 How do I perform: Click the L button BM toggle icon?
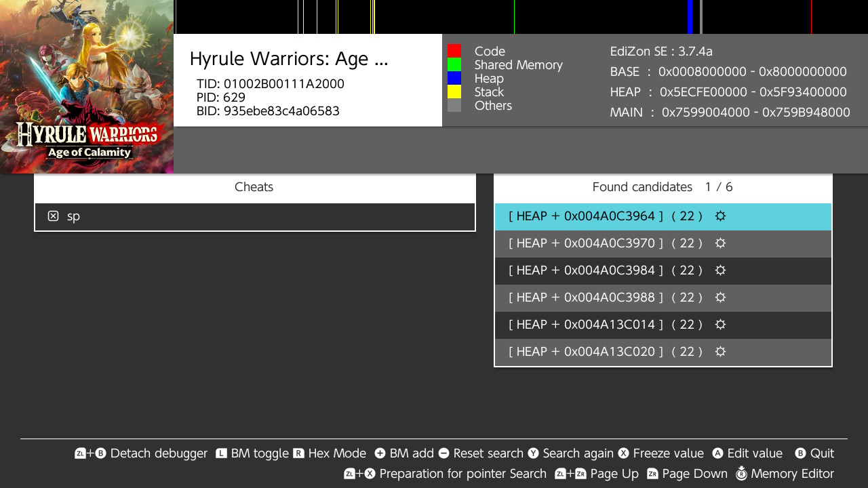[x=221, y=453]
